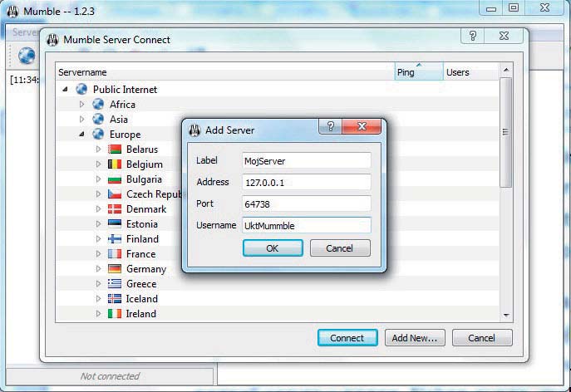Click the Mumble app icon in main window title
This screenshot has height=392, width=571.
tap(12, 12)
